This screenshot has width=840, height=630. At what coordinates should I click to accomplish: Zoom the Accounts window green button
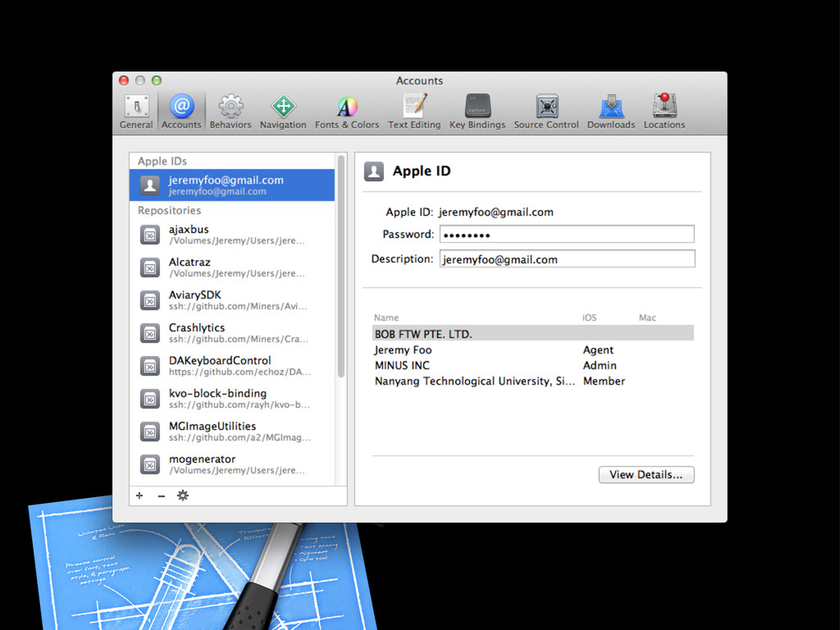(157, 80)
